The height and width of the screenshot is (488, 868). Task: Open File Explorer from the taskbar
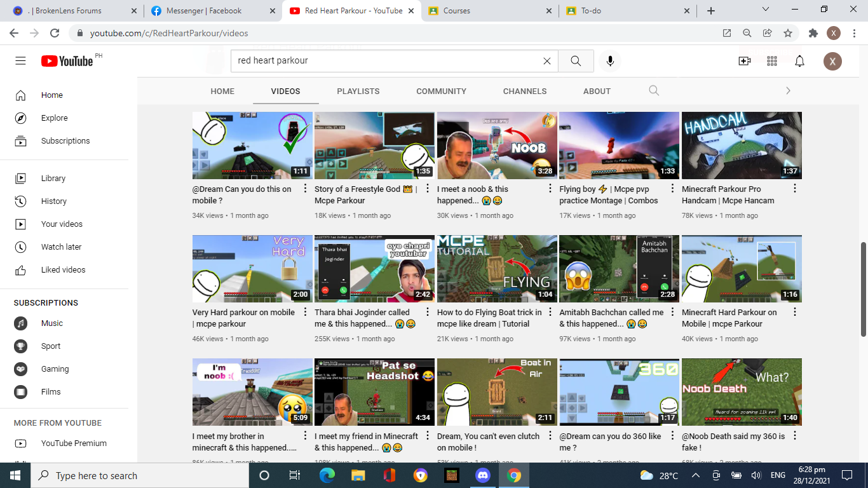pos(358,475)
